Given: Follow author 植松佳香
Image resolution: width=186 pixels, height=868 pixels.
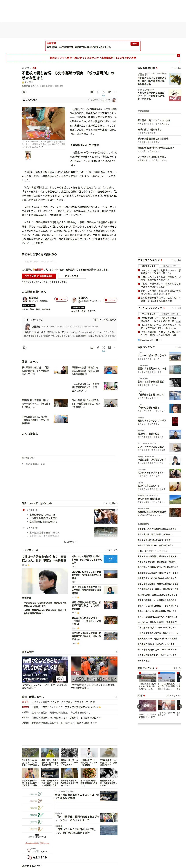Looking at the screenshot, I should [x=61, y=299].
